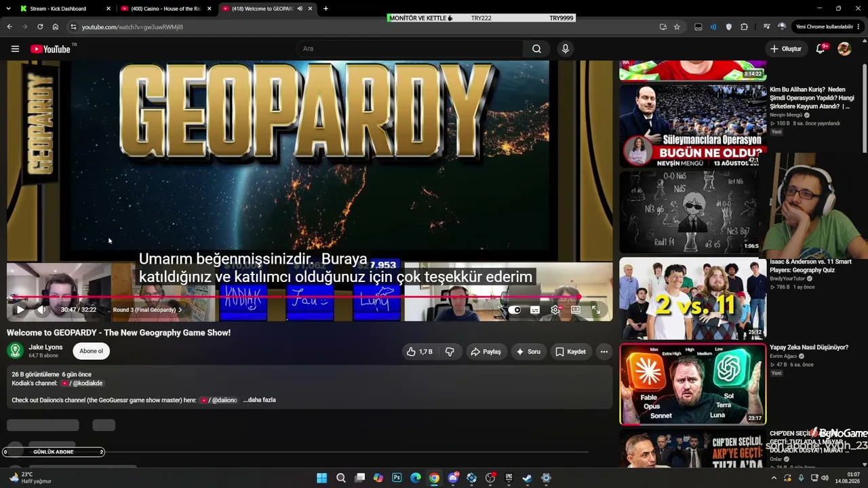
Task: Switch to Casino - House of the Rising tab
Action: [166, 9]
